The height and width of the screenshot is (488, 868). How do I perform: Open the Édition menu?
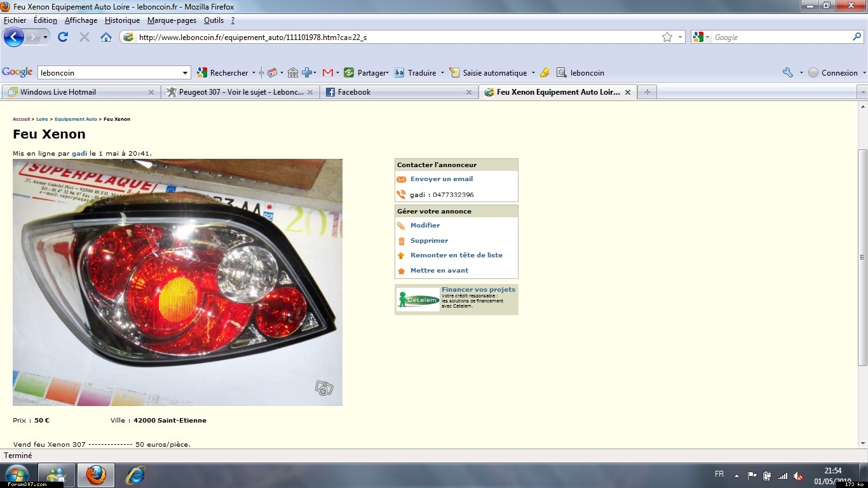point(45,20)
